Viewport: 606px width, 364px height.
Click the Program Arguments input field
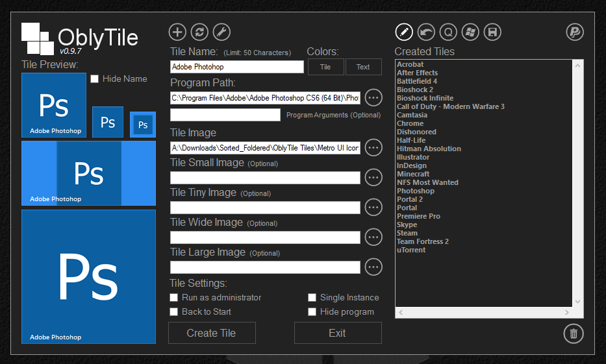click(x=225, y=115)
